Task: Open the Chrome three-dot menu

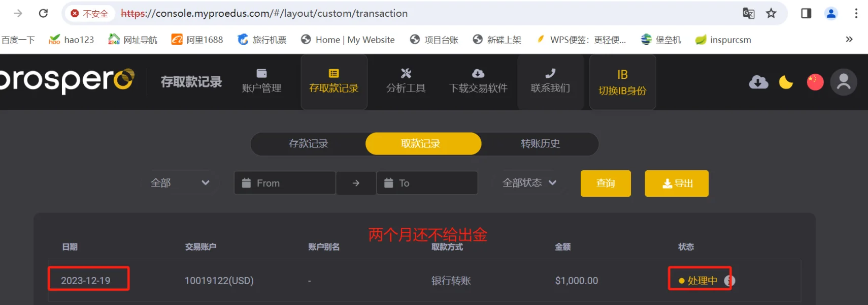Action: tap(856, 13)
